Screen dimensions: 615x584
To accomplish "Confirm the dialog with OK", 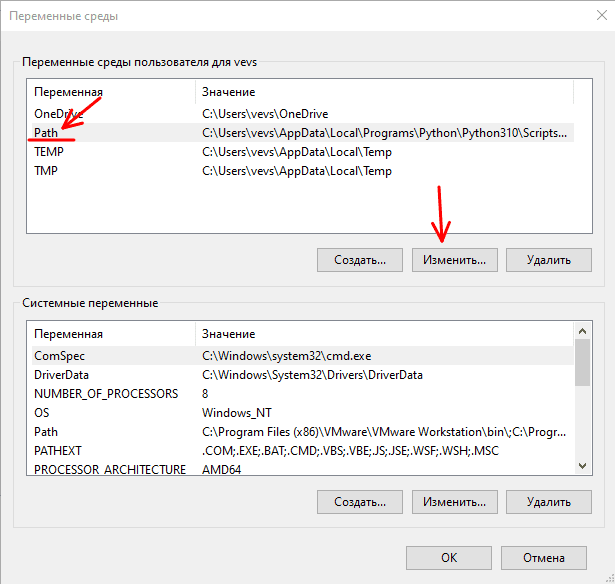I will (449, 558).
